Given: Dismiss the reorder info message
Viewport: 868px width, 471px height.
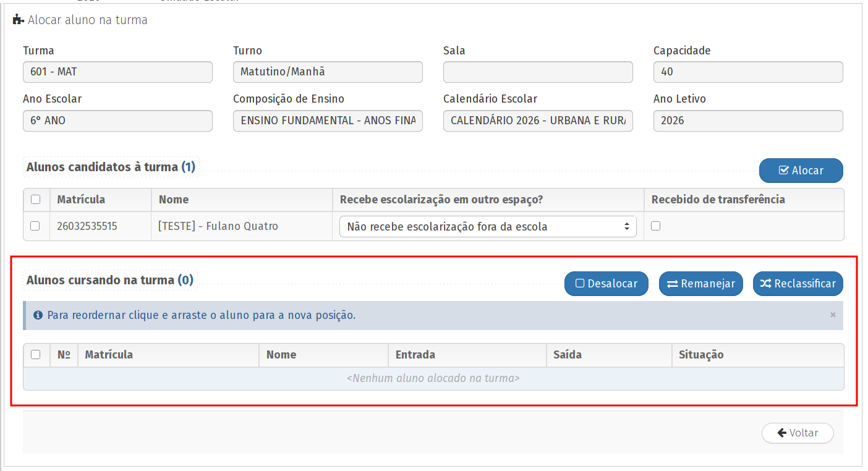Looking at the screenshot, I should [833, 315].
